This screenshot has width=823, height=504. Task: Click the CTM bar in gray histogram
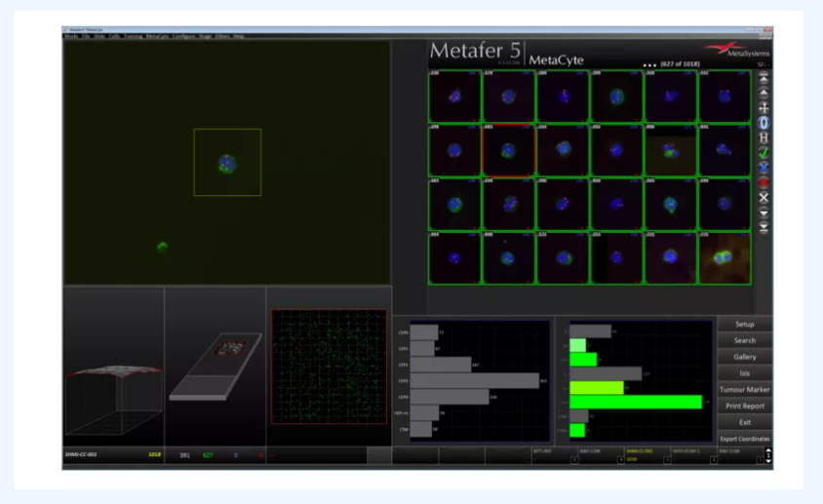pos(421,429)
